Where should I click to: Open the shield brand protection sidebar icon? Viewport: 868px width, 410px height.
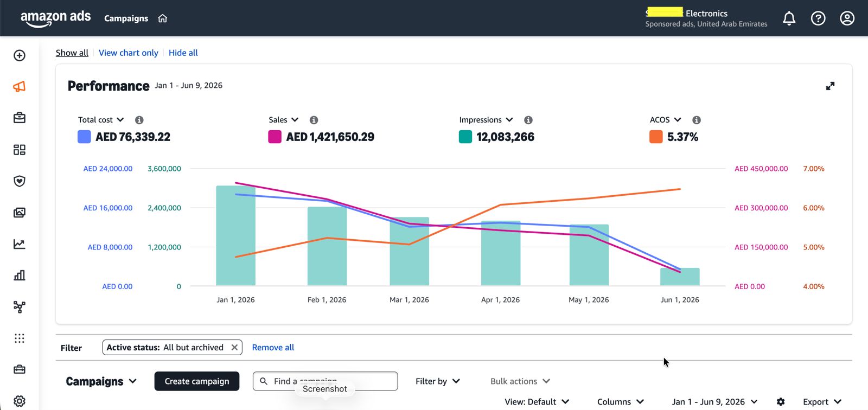tap(20, 181)
